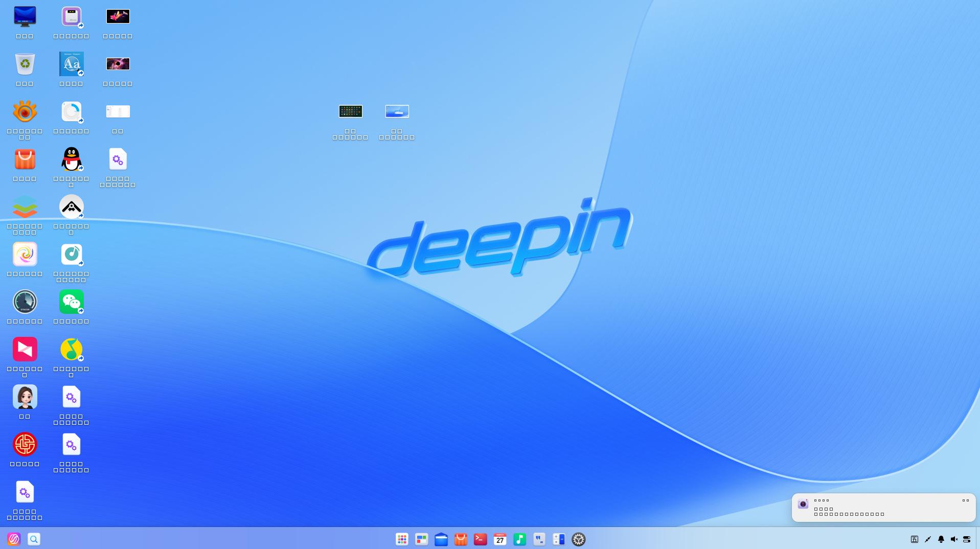The width and height of the screenshot is (980, 549).
Task: Open the pink swirl assistant taskbar icon
Action: tap(14, 539)
